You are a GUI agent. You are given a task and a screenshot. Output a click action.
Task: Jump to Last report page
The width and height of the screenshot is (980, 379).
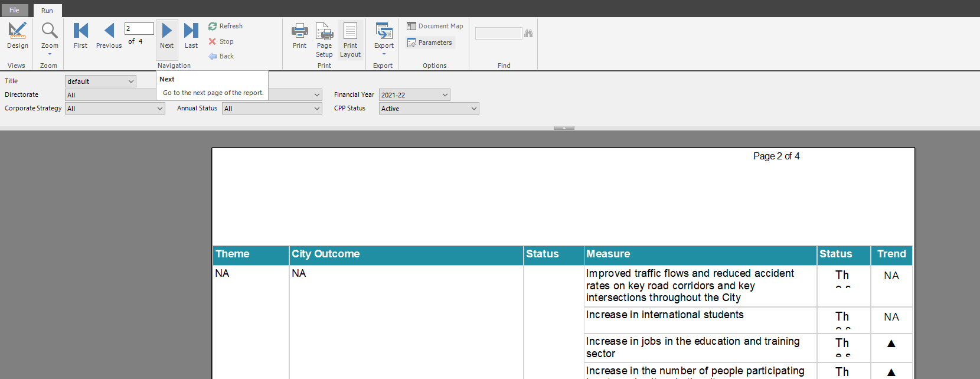pos(191,35)
